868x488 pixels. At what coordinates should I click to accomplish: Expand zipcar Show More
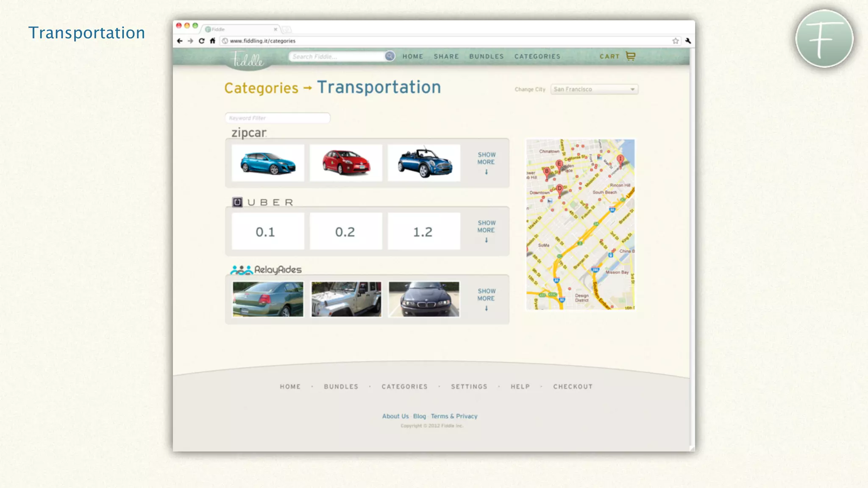coord(487,163)
